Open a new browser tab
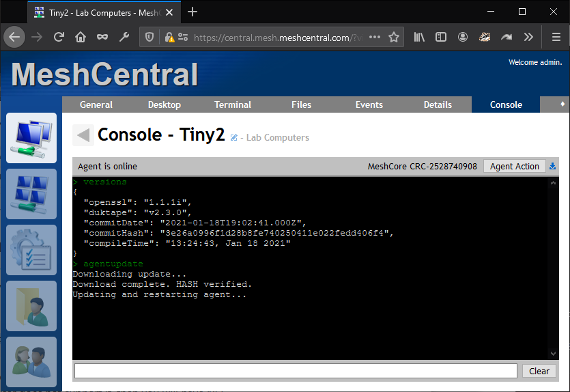 (x=193, y=12)
